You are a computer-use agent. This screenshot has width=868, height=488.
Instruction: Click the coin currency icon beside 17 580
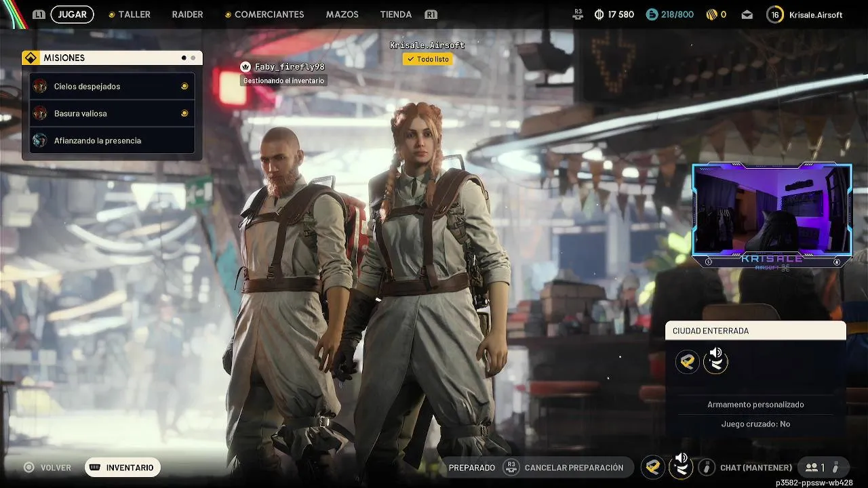point(599,14)
